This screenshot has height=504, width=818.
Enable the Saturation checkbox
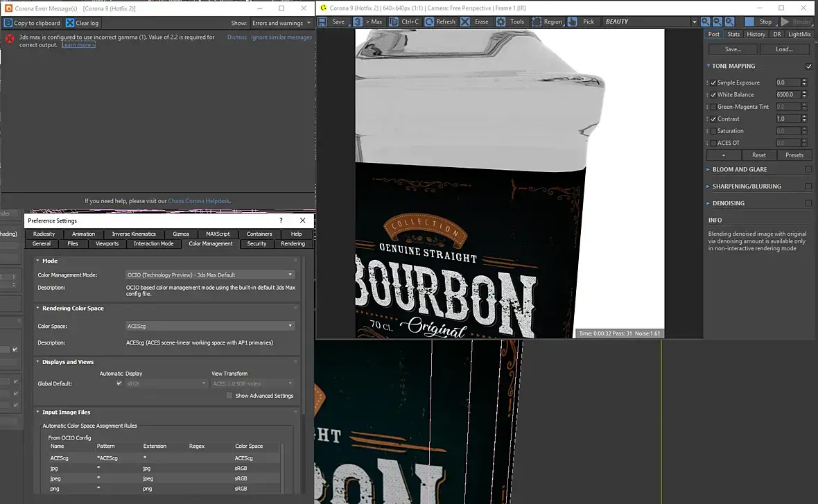click(713, 131)
